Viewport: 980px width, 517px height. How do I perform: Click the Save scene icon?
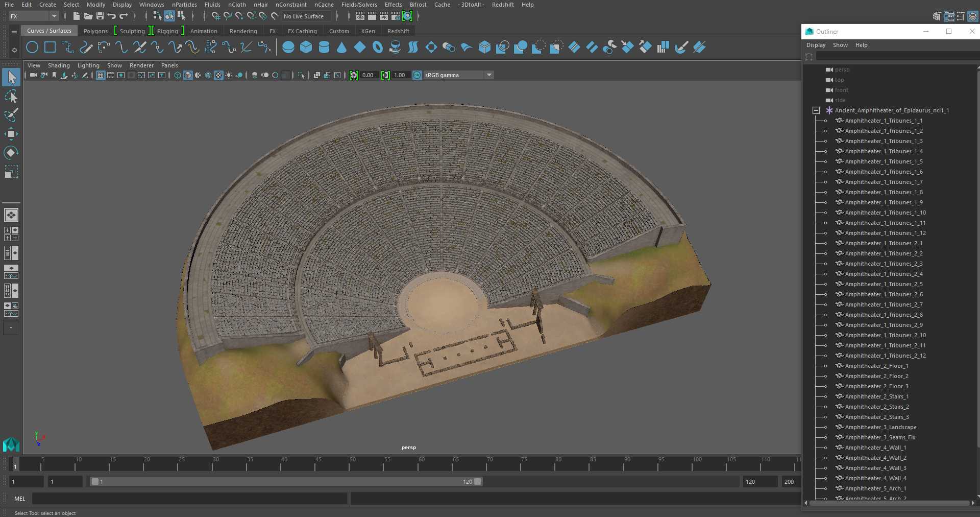100,16
